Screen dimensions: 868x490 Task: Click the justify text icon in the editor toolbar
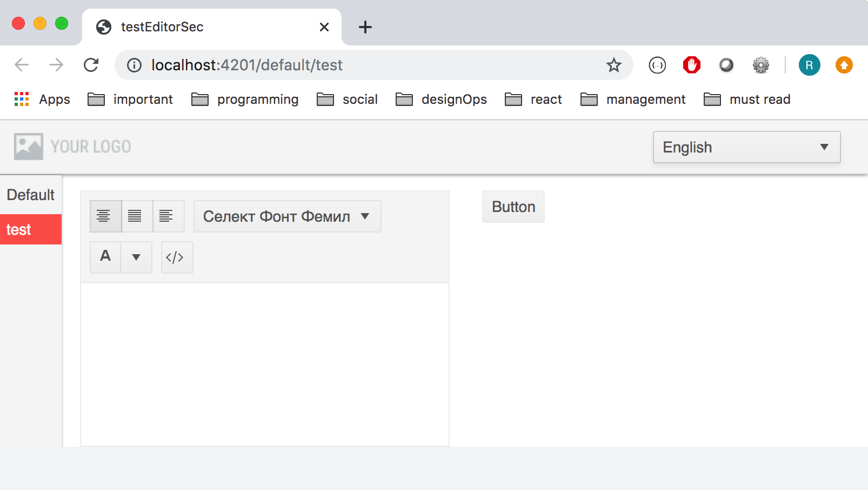(x=137, y=216)
